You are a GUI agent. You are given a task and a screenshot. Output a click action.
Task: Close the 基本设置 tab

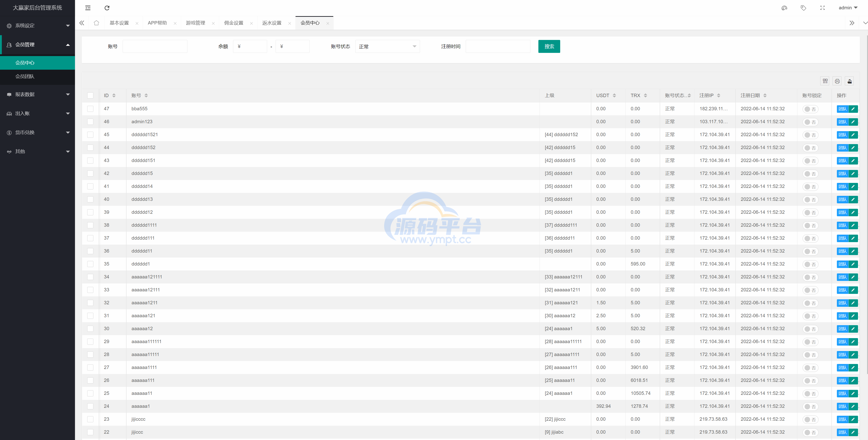(x=137, y=23)
